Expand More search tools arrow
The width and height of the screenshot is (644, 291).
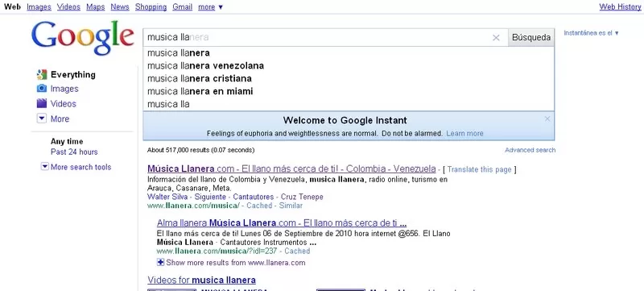tap(45, 167)
